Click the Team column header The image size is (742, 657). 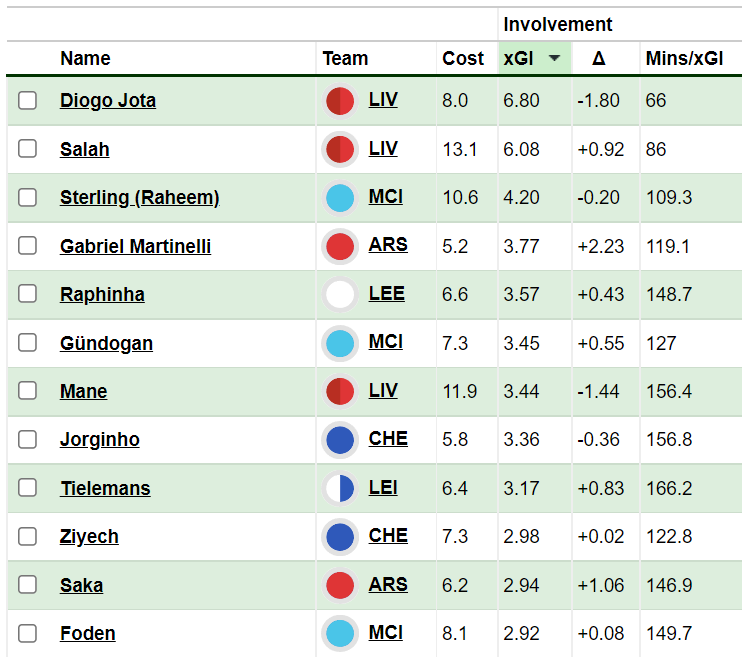pos(345,58)
